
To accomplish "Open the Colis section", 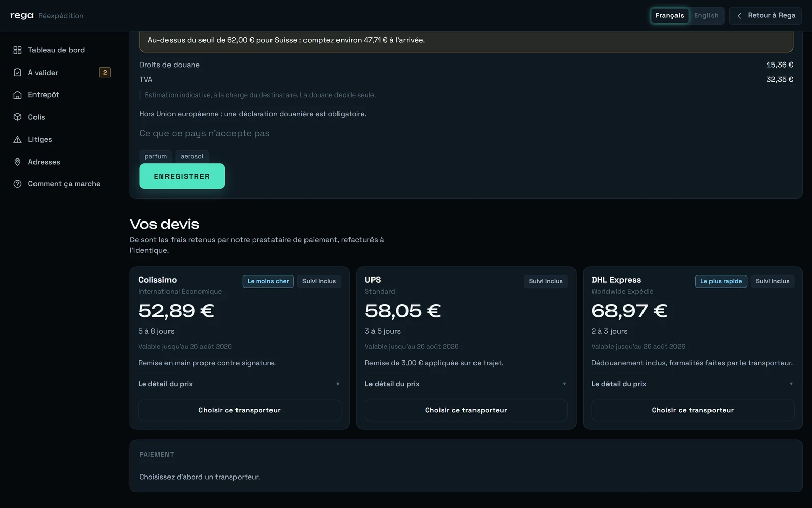I will [x=62, y=117].
